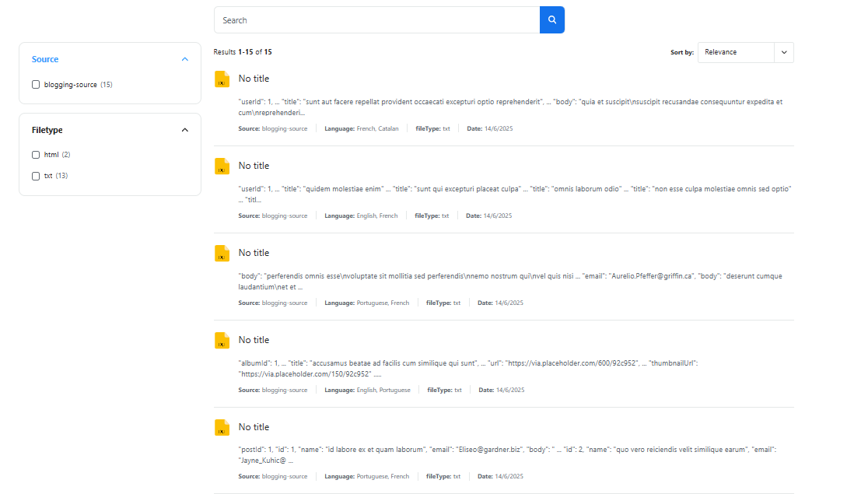868x494 pixels.
Task: Click file icon beside the 'quidem molestiae enim' result
Action: pos(222,166)
